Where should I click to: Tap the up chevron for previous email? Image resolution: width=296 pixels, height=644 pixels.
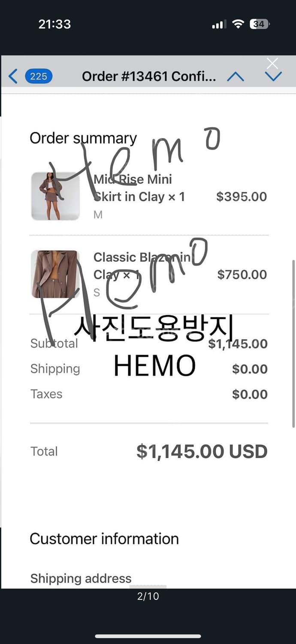(236, 76)
